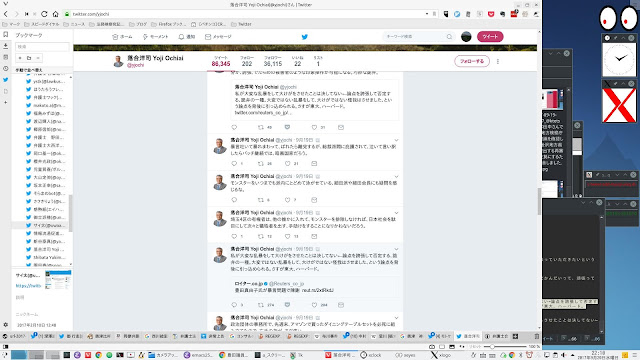
Task: Click the Evernote elephant extension icon
Action: 502,14
